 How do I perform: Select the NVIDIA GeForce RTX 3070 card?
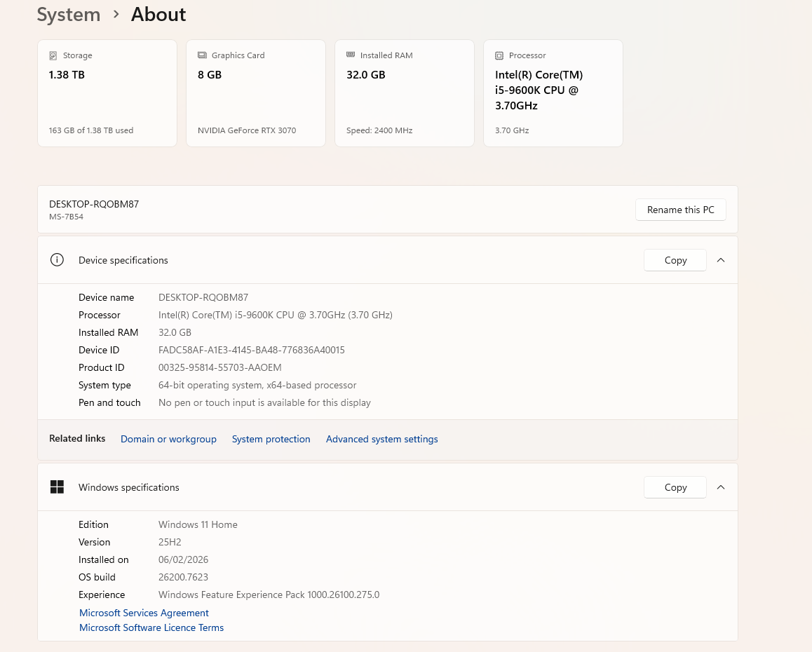(x=256, y=93)
